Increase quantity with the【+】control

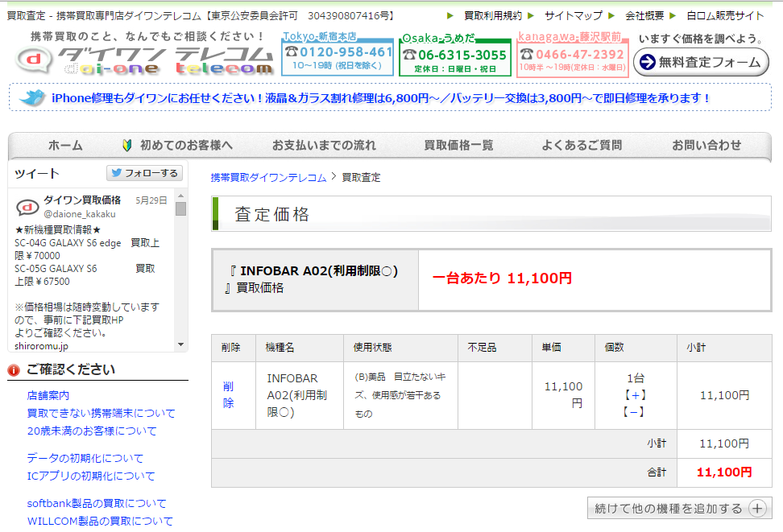[636, 395]
